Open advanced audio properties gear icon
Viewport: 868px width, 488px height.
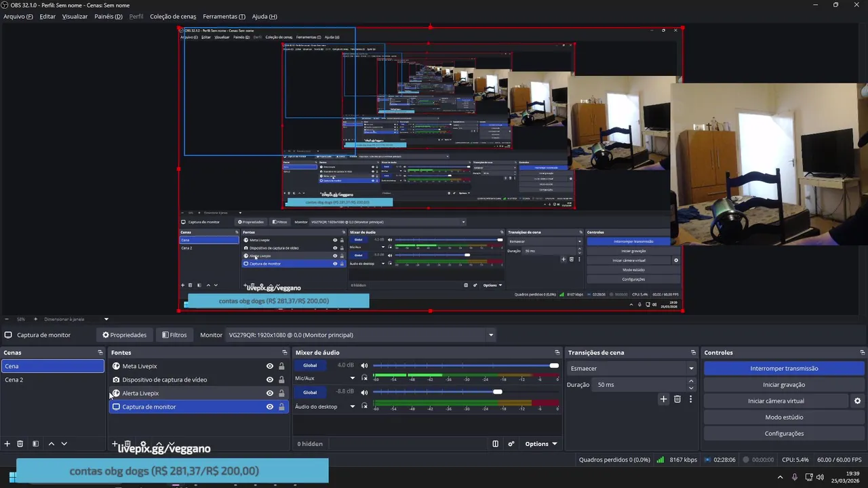point(511,444)
